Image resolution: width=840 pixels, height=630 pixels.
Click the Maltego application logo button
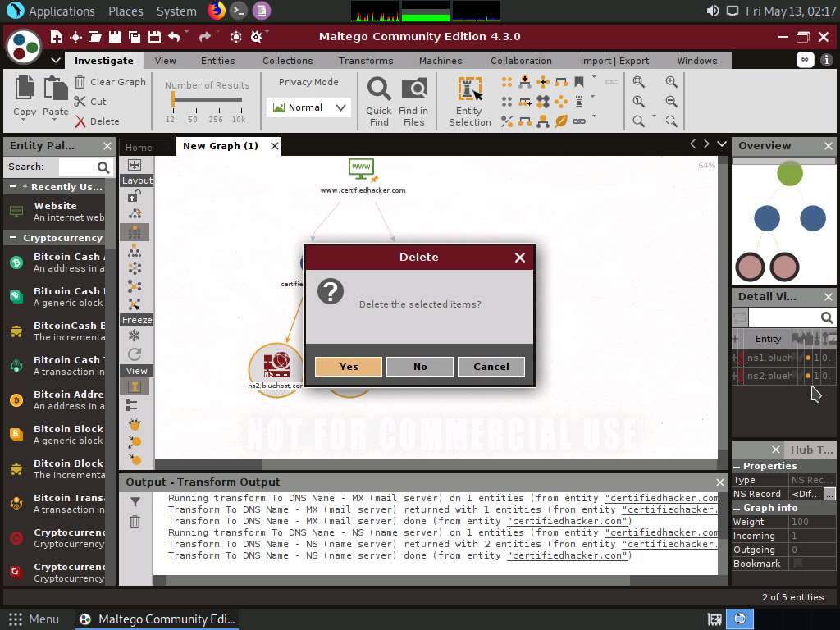click(24, 46)
